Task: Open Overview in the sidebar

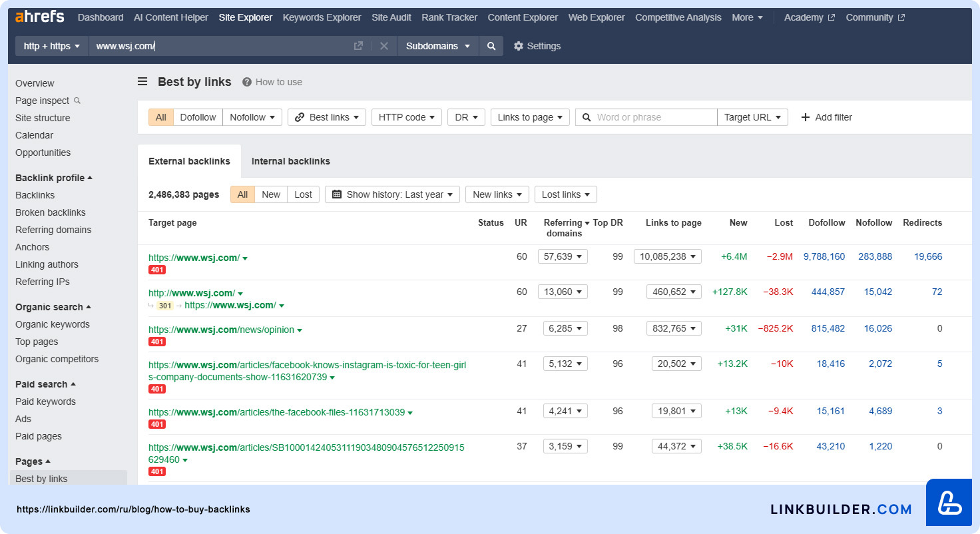Action: [35, 83]
